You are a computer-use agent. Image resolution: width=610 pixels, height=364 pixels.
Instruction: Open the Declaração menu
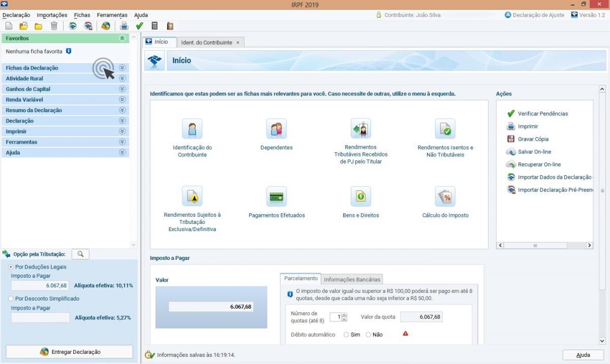tap(16, 15)
